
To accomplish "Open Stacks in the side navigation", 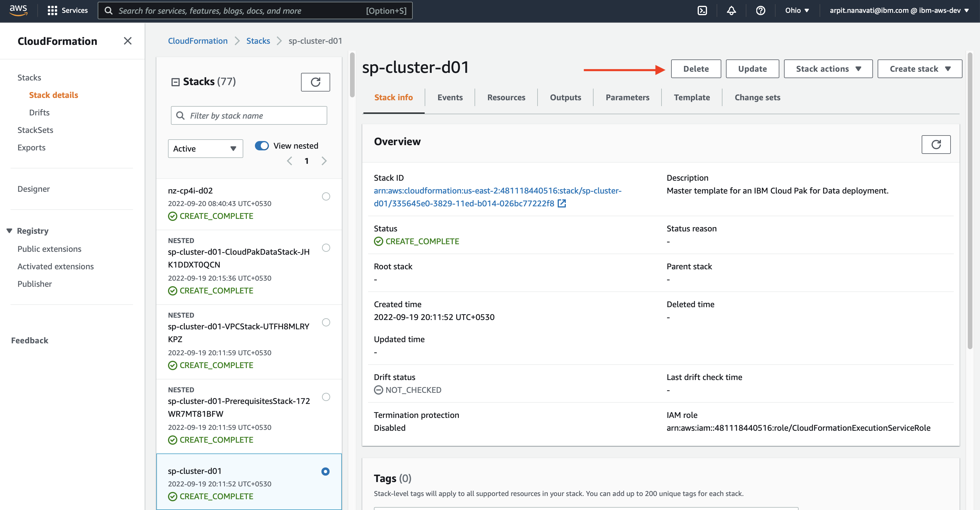I will 29,78.
